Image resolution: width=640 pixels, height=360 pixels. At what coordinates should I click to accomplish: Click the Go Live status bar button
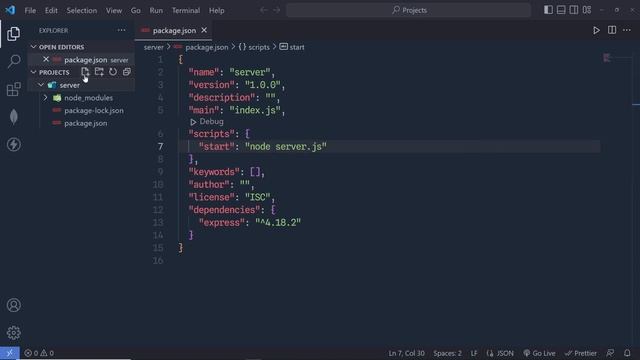click(539, 353)
